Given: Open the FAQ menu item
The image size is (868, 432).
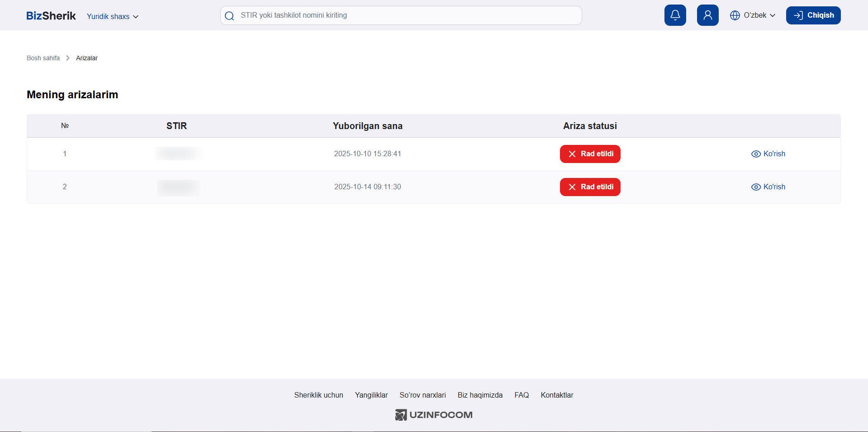Looking at the screenshot, I should 521,395.
